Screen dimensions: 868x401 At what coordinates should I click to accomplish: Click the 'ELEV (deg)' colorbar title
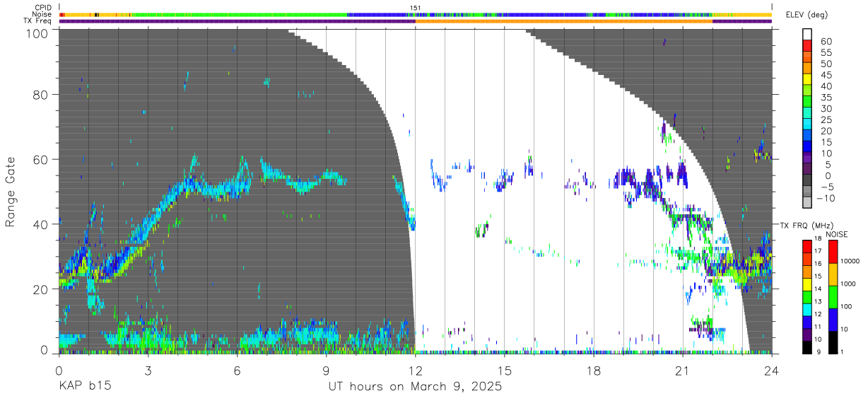(x=807, y=14)
